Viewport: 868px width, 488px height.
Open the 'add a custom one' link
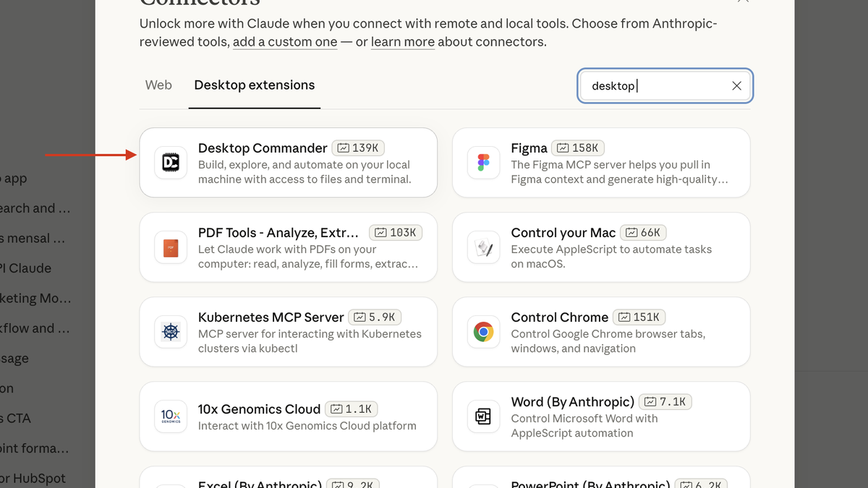click(285, 42)
